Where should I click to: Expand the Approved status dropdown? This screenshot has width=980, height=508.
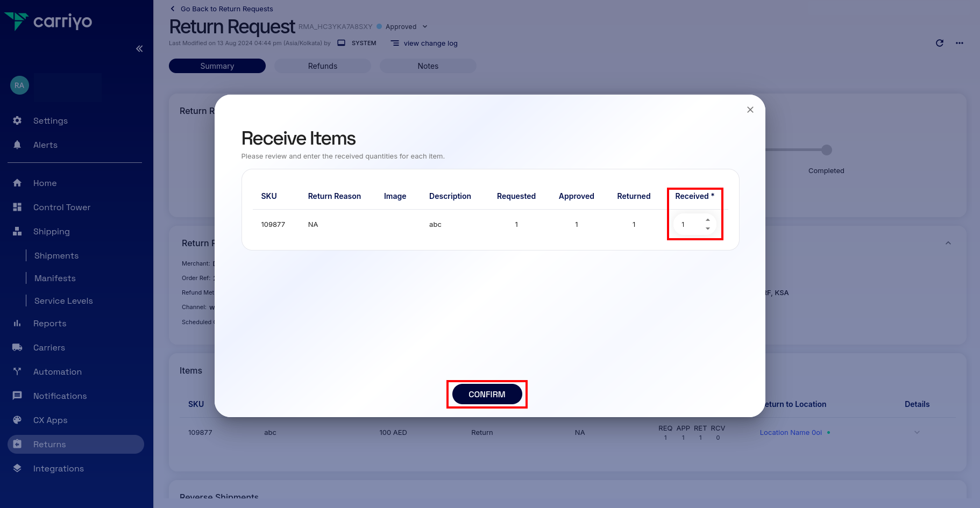(x=425, y=27)
